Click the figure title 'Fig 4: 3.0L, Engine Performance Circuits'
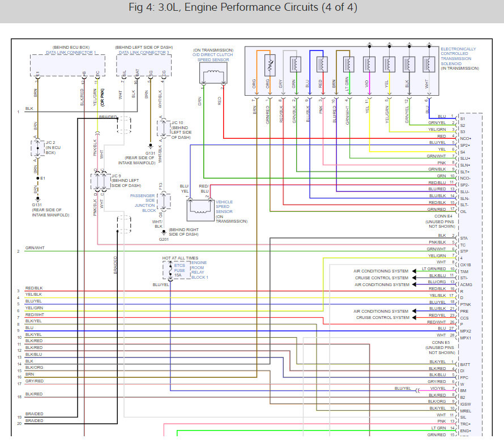 (x=251, y=8)
